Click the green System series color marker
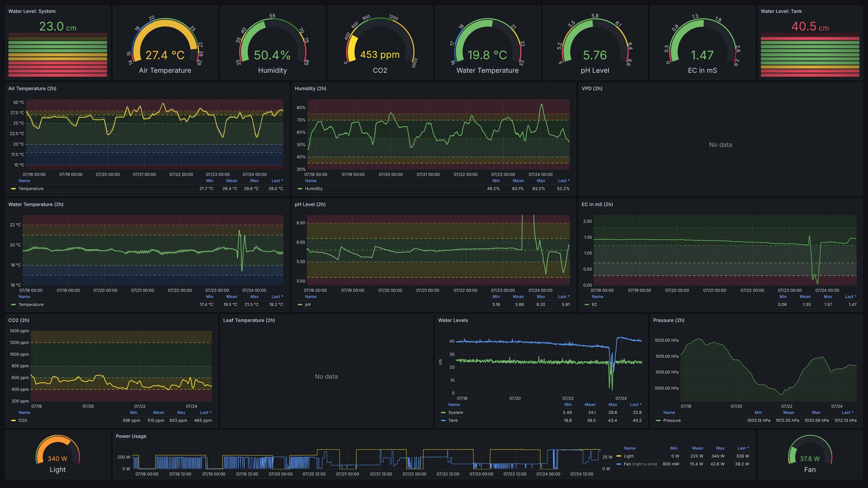 [443, 413]
